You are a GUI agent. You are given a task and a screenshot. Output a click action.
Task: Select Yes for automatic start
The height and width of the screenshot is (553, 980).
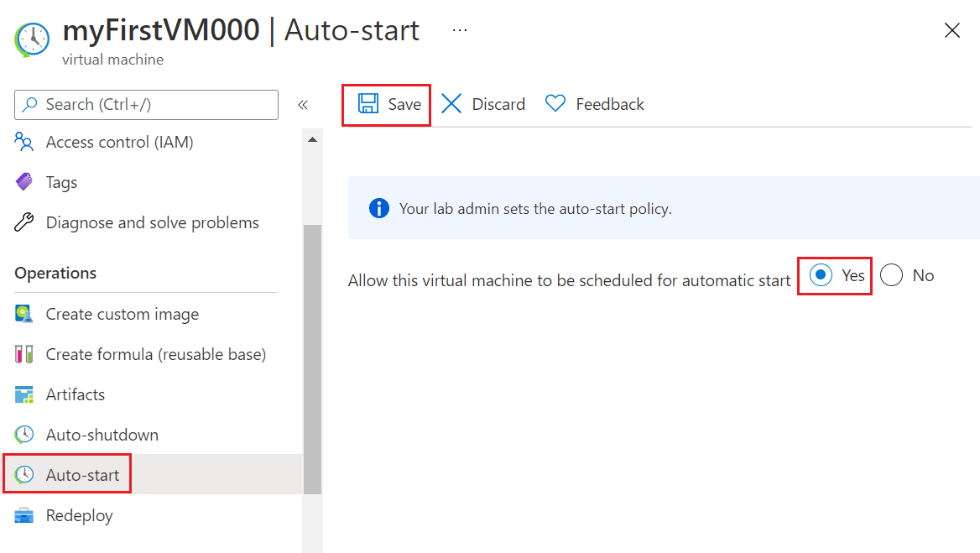pyautogui.click(x=821, y=275)
